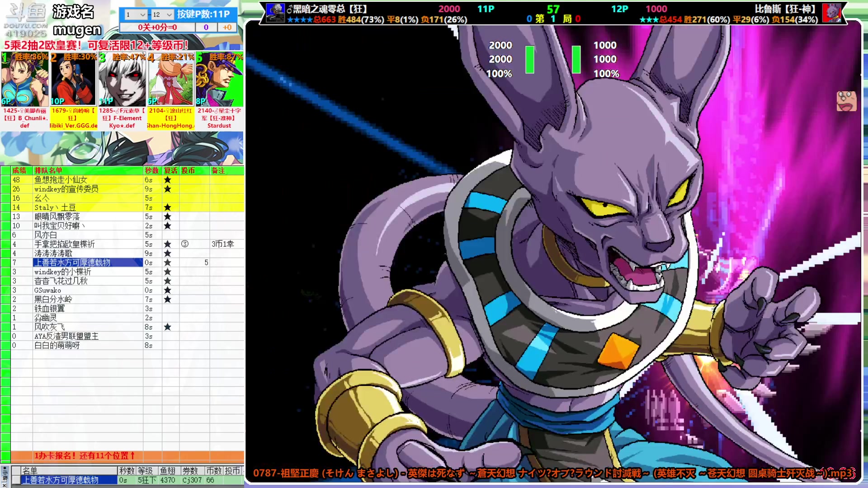Click the bottom panel 名单 header
Screen dimensions: 868x488
pos(69,470)
